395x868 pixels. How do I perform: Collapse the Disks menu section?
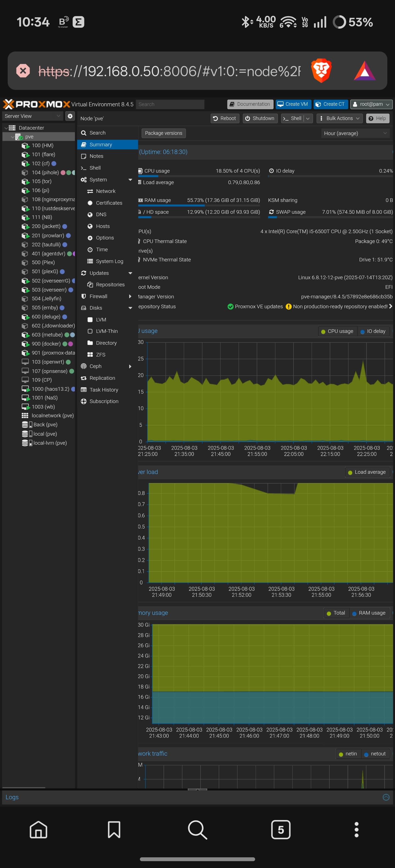point(130,308)
